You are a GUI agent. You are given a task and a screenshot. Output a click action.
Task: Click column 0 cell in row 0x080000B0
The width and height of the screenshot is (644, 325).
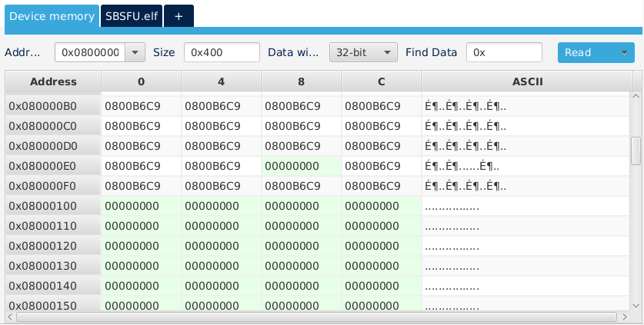point(141,106)
